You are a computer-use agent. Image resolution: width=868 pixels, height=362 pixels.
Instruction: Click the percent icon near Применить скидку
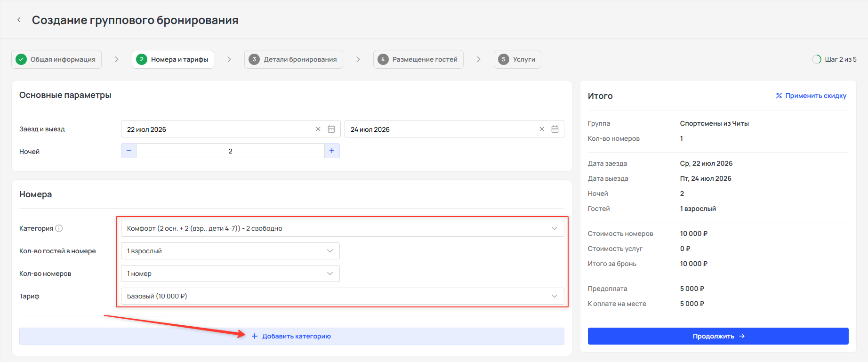pyautogui.click(x=779, y=96)
